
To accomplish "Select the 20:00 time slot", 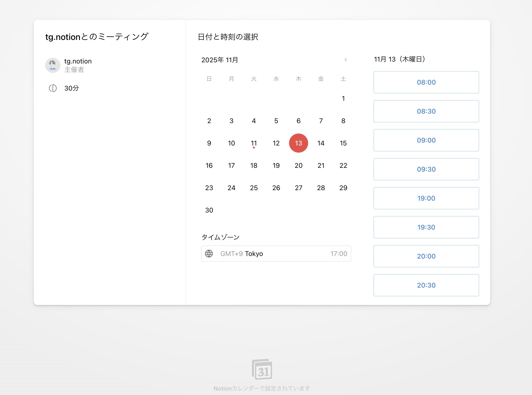I will (426, 256).
